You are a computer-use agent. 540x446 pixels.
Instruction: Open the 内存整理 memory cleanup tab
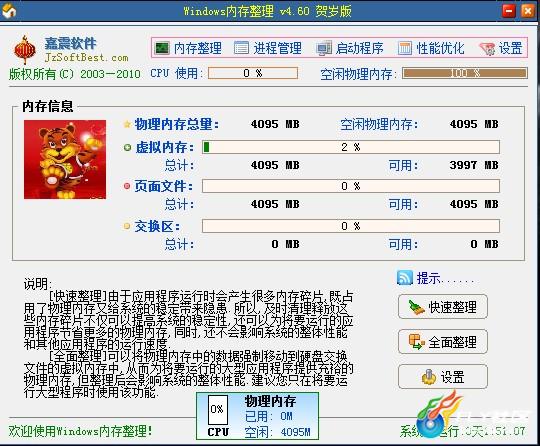(x=188, y=48)
